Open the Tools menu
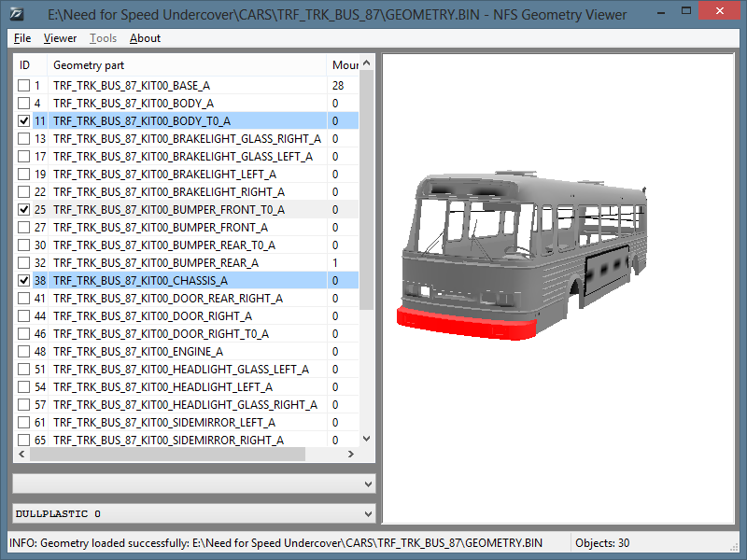Screen dimensions: 747x560 [103, 38]
